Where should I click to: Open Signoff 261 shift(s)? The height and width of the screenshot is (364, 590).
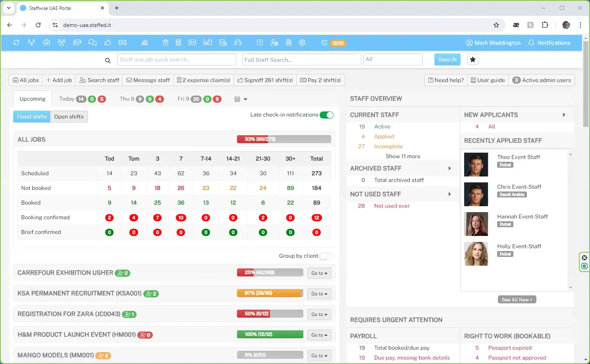point(265,80)
